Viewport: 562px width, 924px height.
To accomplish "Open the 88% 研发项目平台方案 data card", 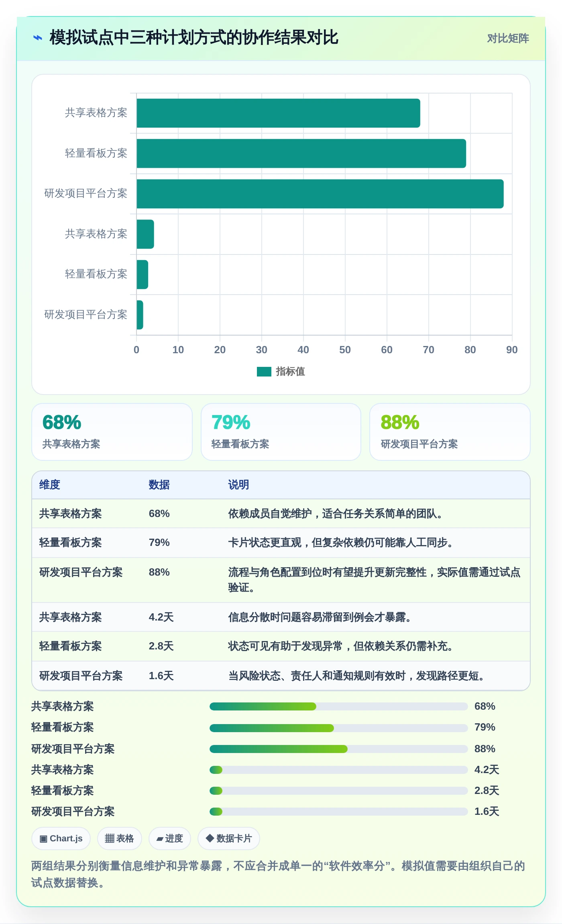I will coord(450,432).
